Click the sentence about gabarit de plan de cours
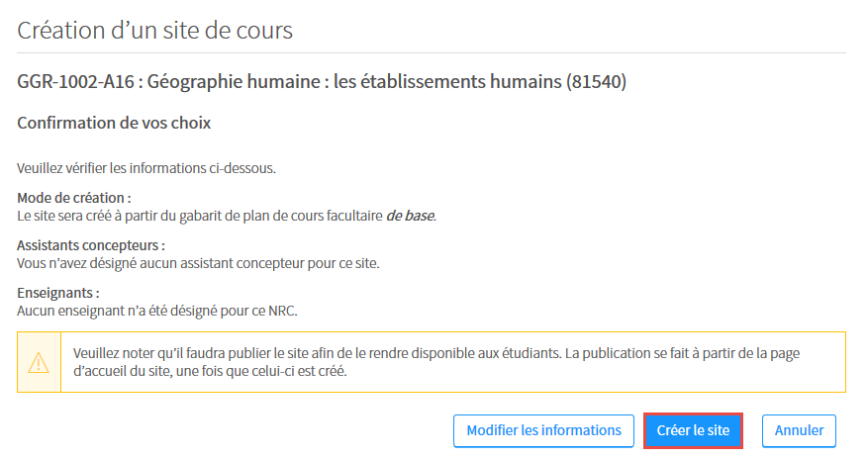Viewport: 868px width, 458px height. coord(227,216)
